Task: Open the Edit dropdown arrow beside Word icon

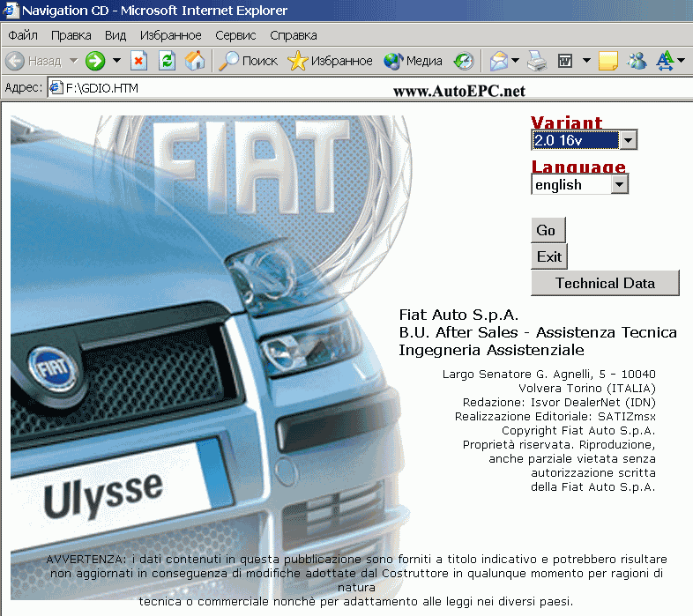Action: [586, 60]
